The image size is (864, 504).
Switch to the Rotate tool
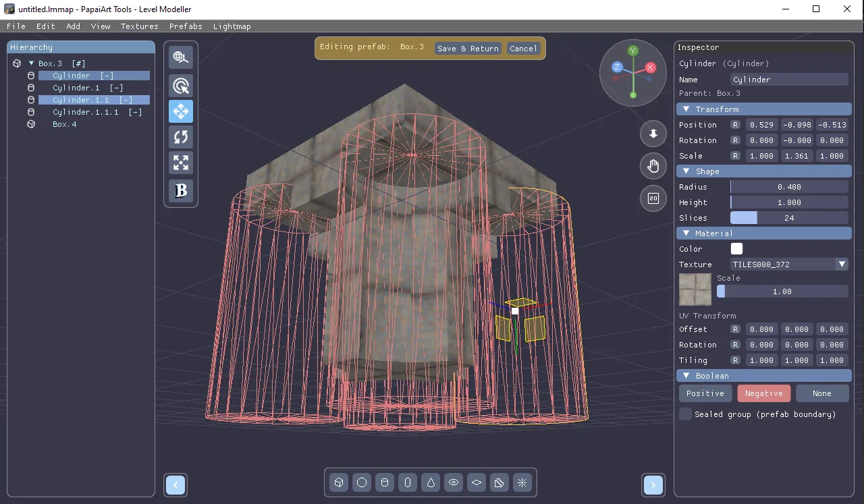180,137
